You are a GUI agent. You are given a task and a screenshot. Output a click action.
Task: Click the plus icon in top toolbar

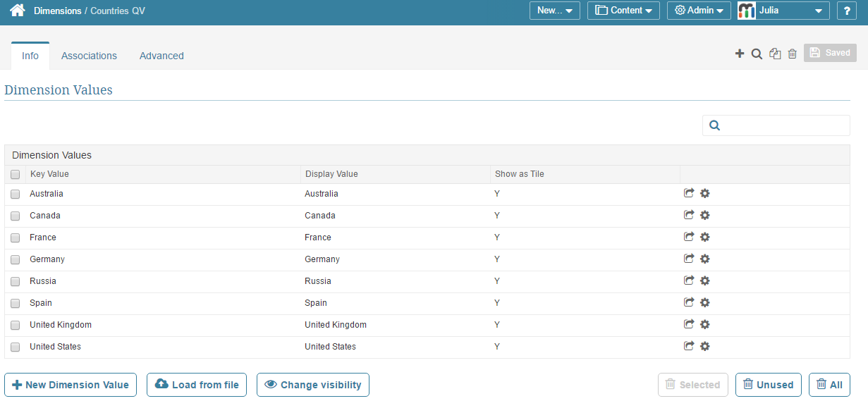coord(740,54)
